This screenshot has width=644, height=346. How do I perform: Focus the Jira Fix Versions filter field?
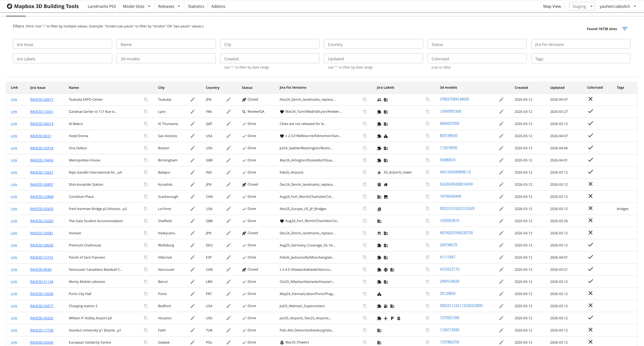coord(581,44)
